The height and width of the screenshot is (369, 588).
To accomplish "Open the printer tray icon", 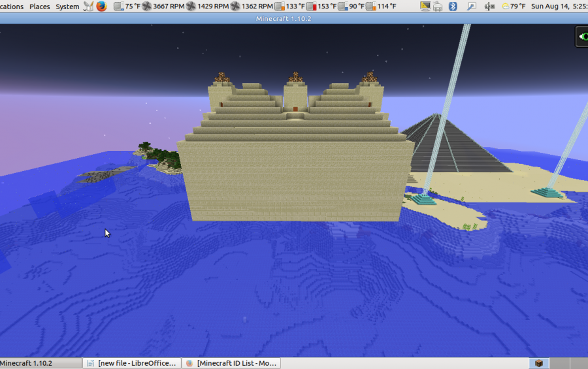I will click(438, 7).
